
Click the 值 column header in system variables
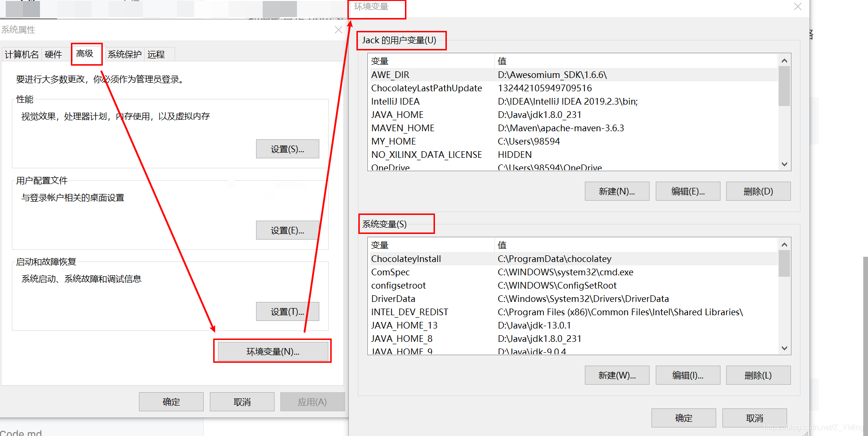636,245
